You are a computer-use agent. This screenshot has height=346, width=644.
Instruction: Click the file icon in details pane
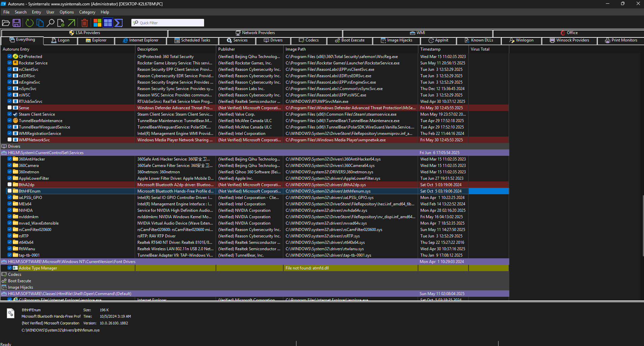[x=10, y=313]
